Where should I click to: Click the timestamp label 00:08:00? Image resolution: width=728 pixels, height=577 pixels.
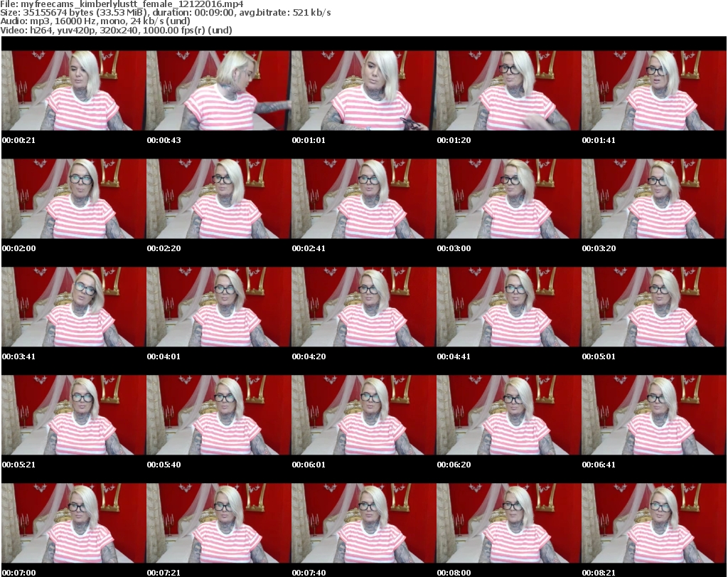[x=454, y=572]
